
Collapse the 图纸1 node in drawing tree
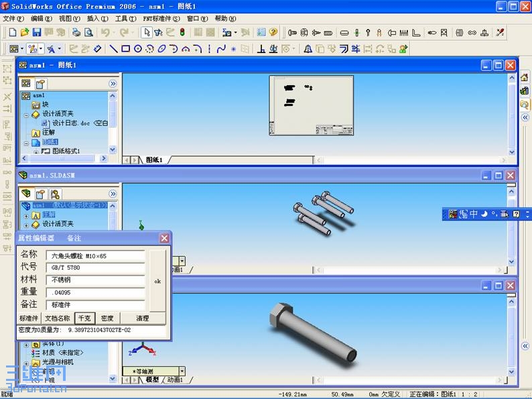26,144
